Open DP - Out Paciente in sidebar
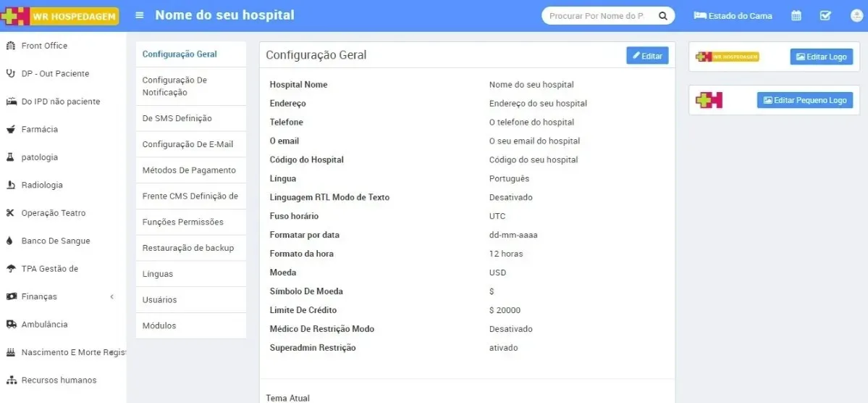The image size is (868, 403). click(x=55, y=73)
